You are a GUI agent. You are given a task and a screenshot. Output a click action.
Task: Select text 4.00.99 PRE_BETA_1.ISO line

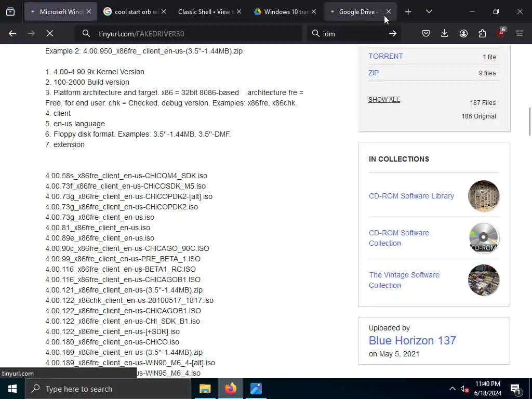coord(123,259)
